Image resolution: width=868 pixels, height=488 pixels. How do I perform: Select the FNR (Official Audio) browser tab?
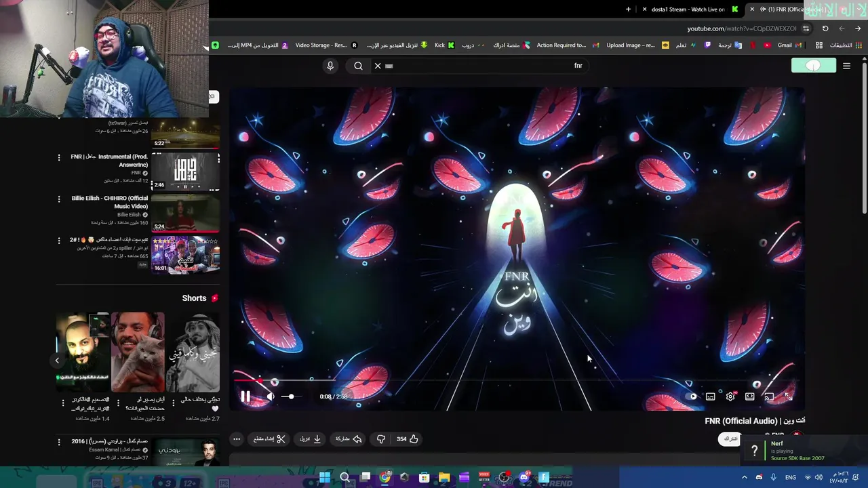click(792, 9)
